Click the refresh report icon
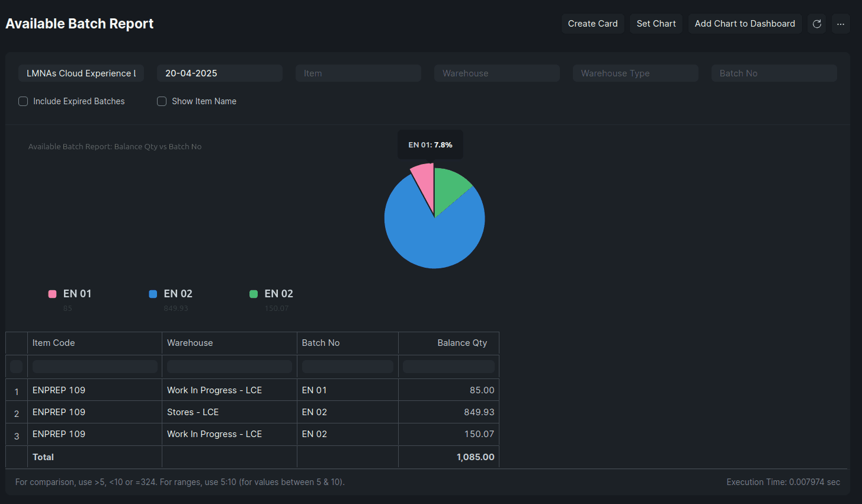 [816, 24]
